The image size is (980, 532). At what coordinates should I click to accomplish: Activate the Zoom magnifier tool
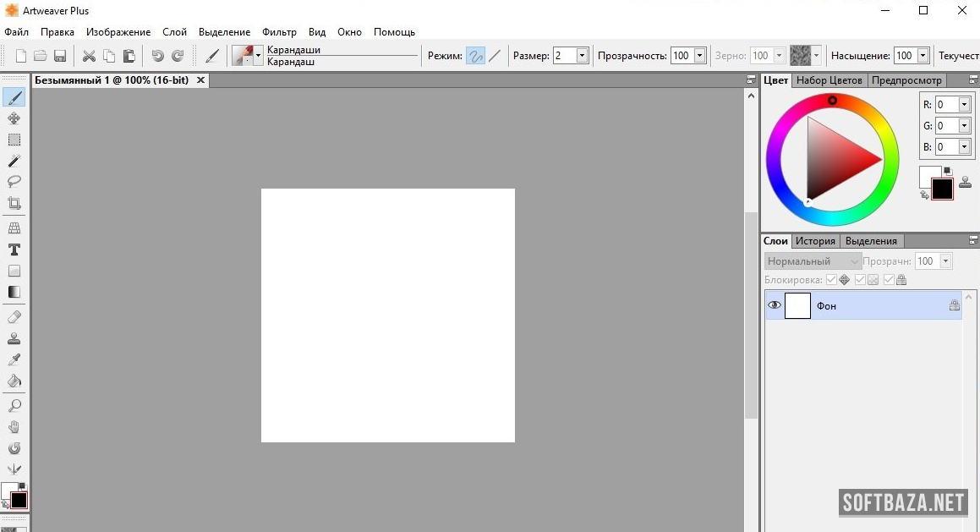(14, 406)
